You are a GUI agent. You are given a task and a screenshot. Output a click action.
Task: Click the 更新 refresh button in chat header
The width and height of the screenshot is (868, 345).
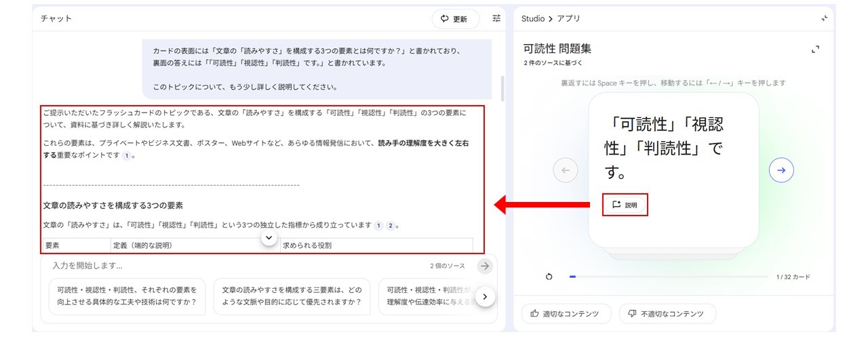point(455,19)
